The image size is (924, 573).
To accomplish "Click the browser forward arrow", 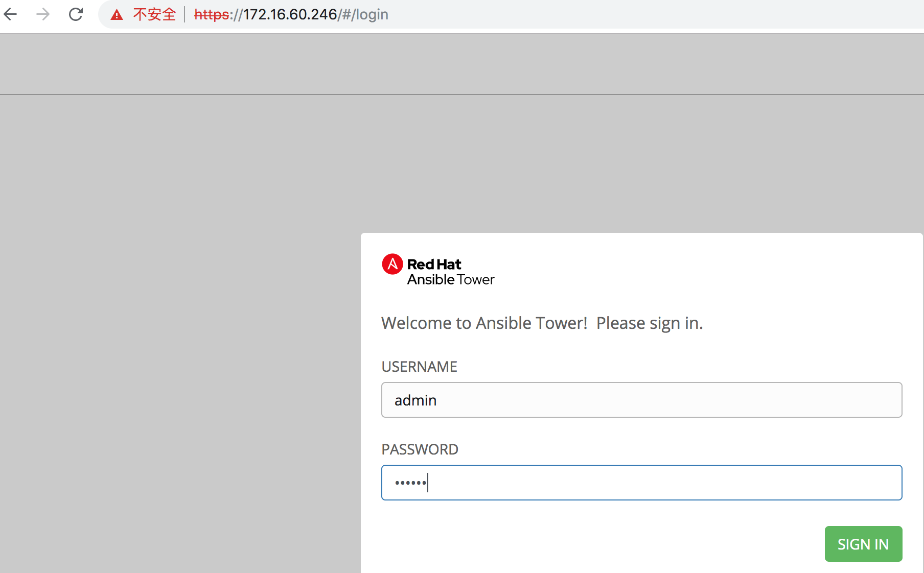I will click(x=43, y=14).
